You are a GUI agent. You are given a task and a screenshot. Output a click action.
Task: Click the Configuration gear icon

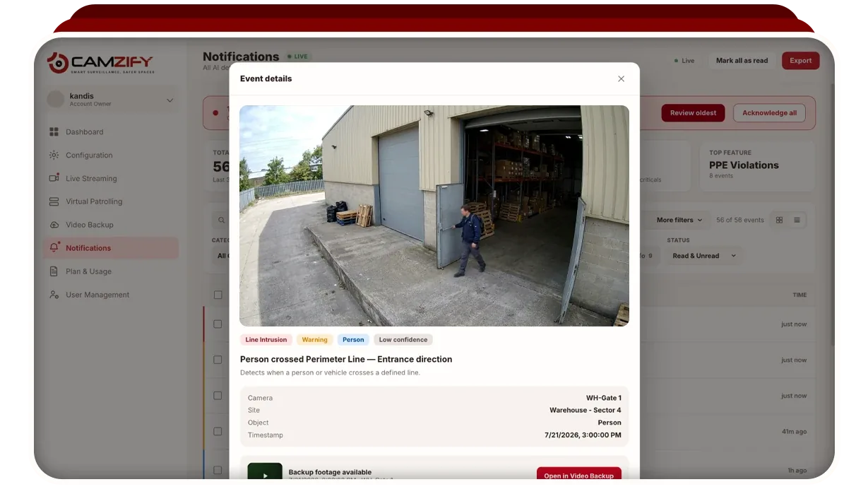click(x=54, y=155)
